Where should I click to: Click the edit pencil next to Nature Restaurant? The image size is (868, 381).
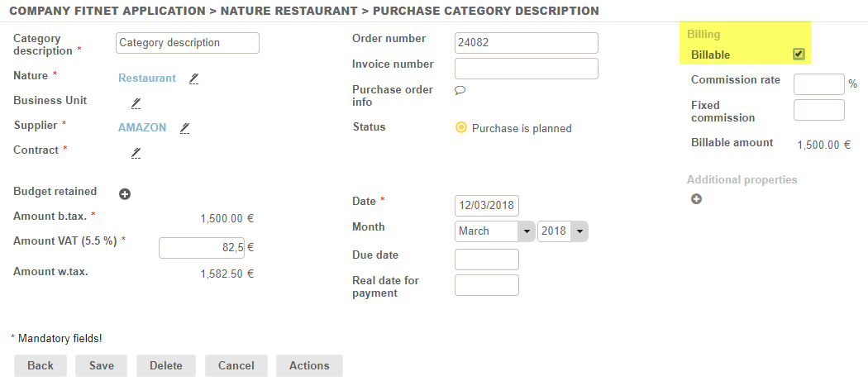[x=193, y=79]
